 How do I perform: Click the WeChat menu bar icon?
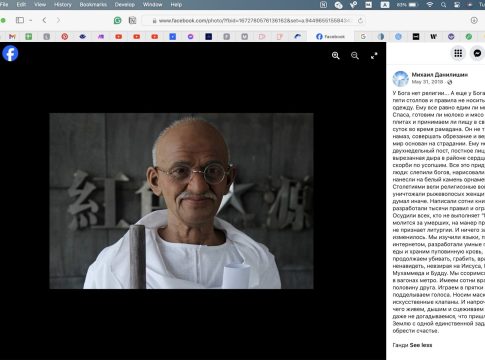click(x=338, y=5)
